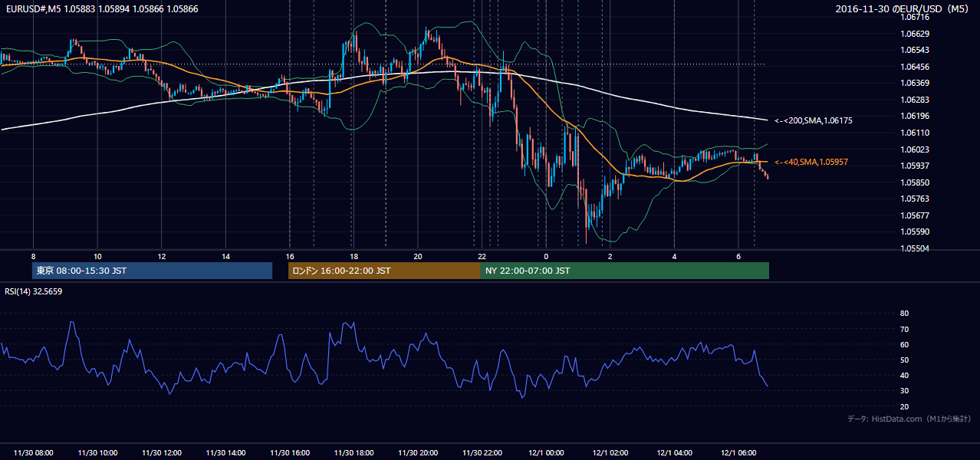Click the 200,SMA,1.06175 indicator label

814,120
